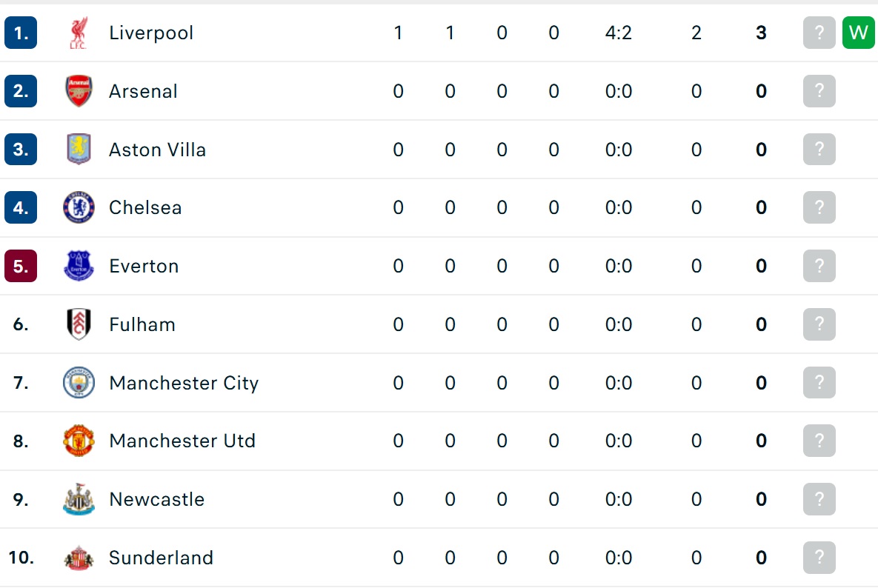Open the Manchester City team link
This screenshot has height=588, width=878.
184,383
